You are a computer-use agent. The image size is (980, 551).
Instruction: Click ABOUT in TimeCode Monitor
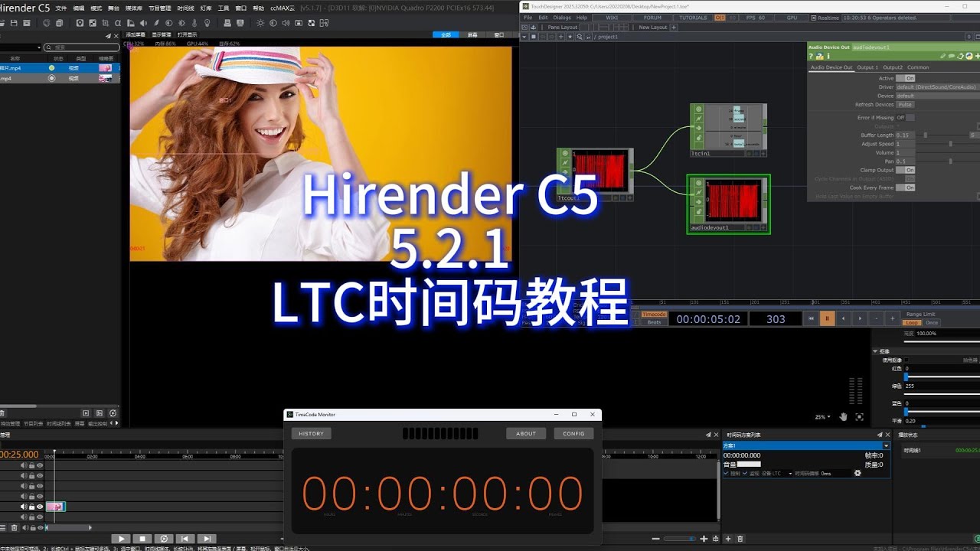(x=526, y=434)
